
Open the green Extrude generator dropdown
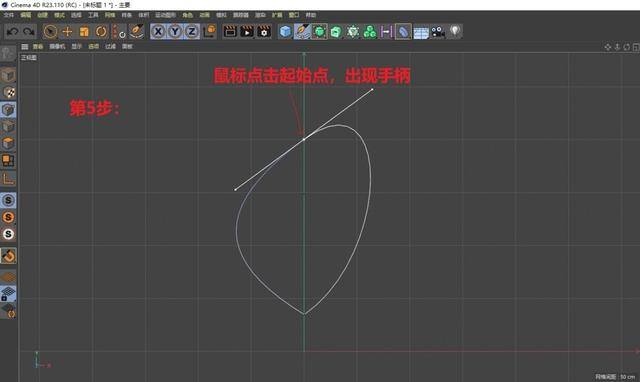pos(336,31)
